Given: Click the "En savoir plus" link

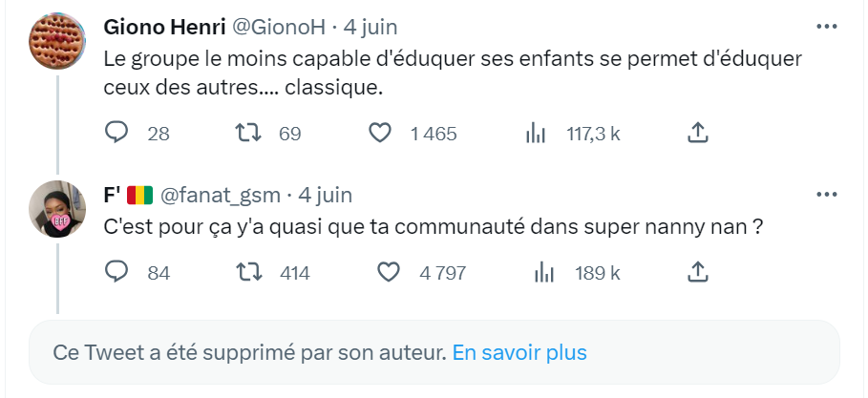Looking at the screenshot, I should tap(519, 352).
